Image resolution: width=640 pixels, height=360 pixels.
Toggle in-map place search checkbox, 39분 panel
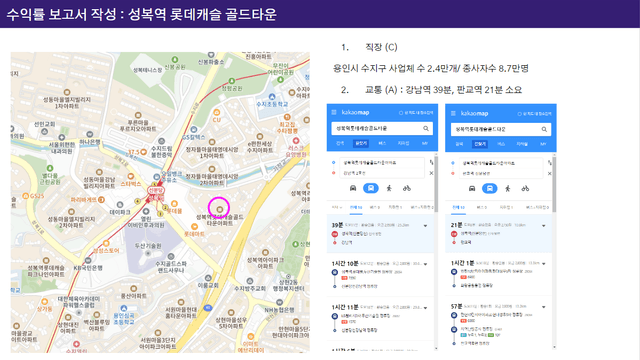[x=401, y=113]
